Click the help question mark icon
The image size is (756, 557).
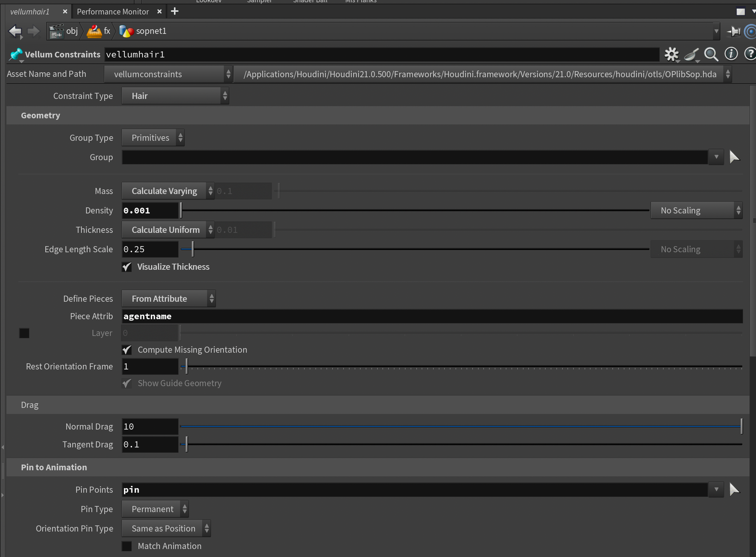[x=750, y=54]
